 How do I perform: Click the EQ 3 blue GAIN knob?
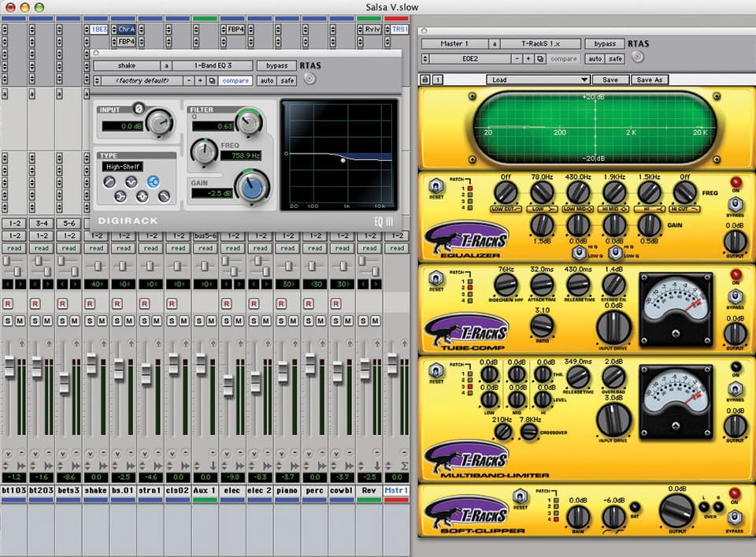251,188
